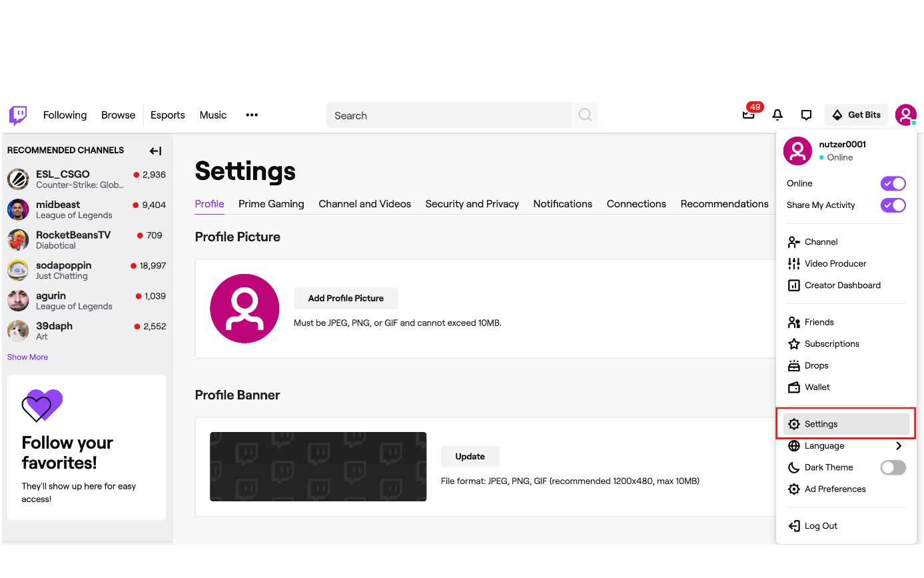Click inside the Search input field

pos(449,115)
